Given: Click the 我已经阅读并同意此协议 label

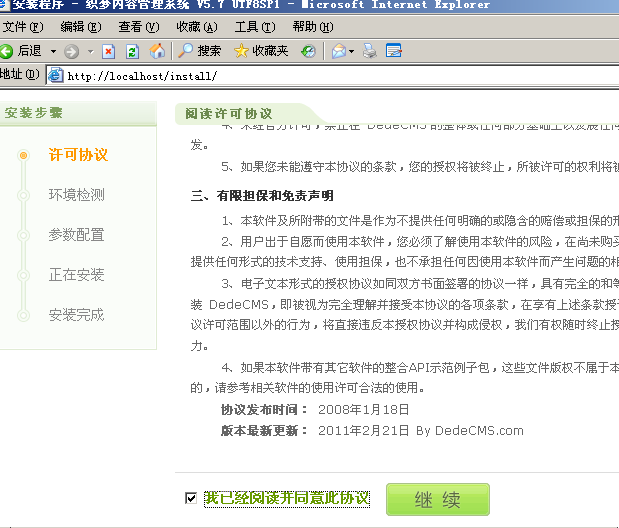Looking at the screenshot, I should [x=287, y=498].
